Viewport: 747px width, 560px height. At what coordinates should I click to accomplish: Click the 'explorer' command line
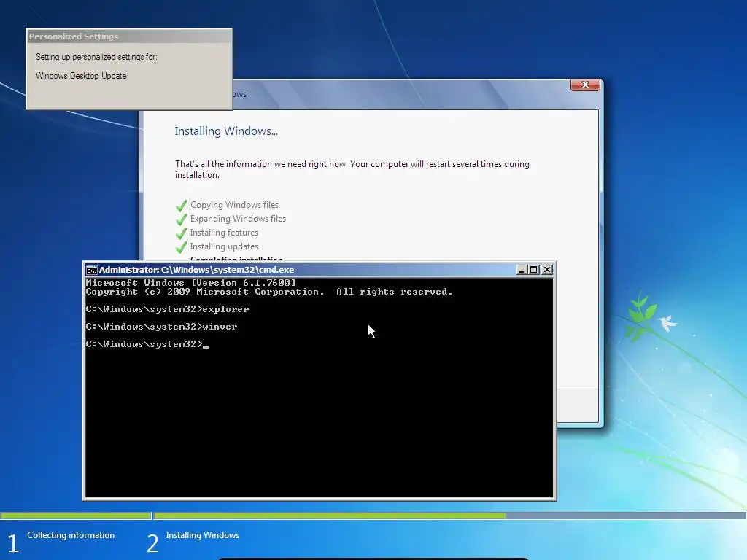[x=167, y=309]
